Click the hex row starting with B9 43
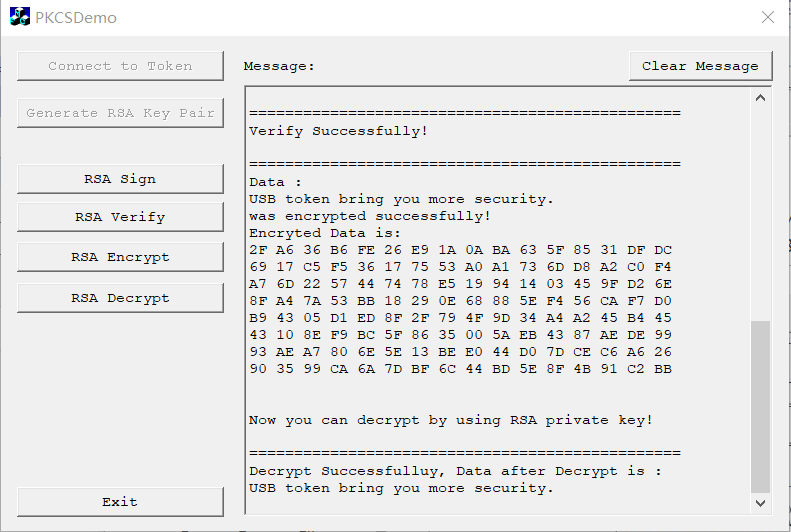Viewport: 791px width, 532px height. pyautogui.click(x=461, y=318)
